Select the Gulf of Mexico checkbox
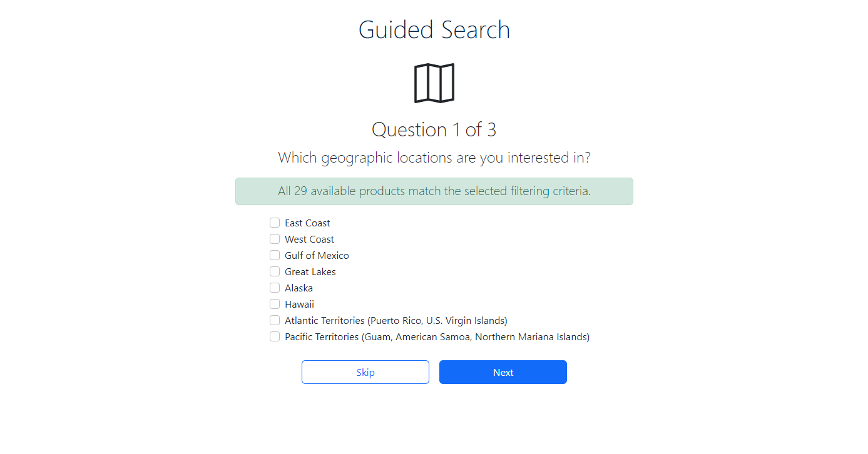This screenshot has width=868, height=454. (x=274, y=255)
